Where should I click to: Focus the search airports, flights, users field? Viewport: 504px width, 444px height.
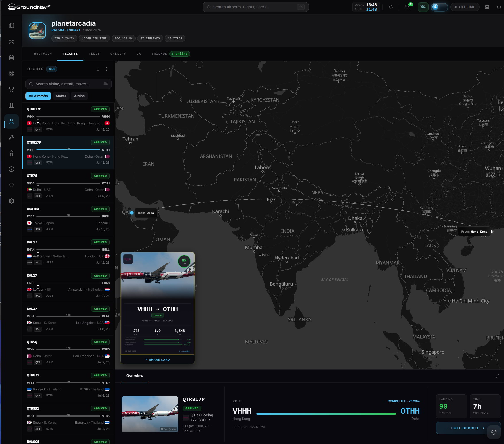[255, 7]
